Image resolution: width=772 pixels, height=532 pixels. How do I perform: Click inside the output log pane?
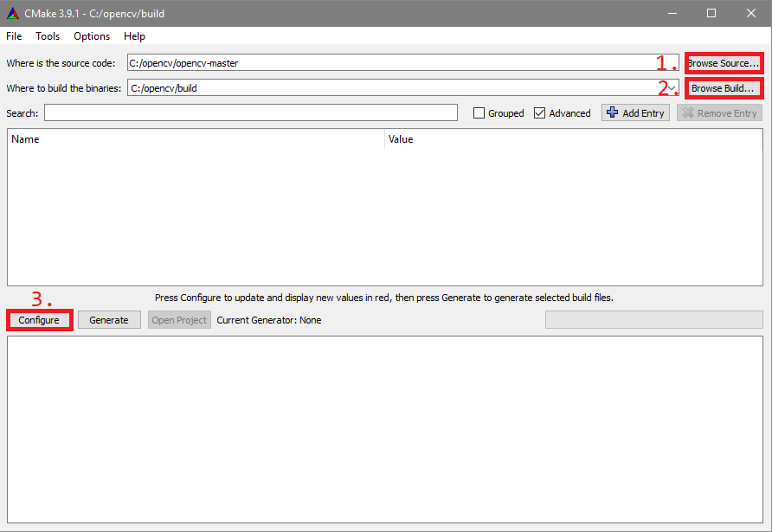pyautogui.click(x=385, y=430)
